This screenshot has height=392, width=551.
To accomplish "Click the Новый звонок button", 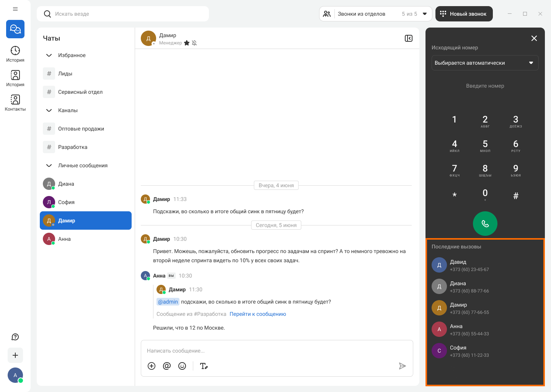I will pos(464,14).
